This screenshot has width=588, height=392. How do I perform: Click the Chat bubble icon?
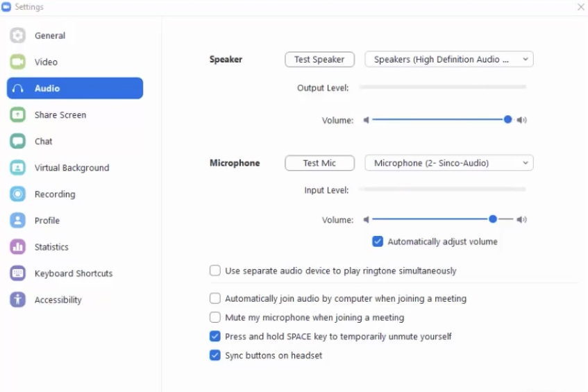tap(18, 141)
